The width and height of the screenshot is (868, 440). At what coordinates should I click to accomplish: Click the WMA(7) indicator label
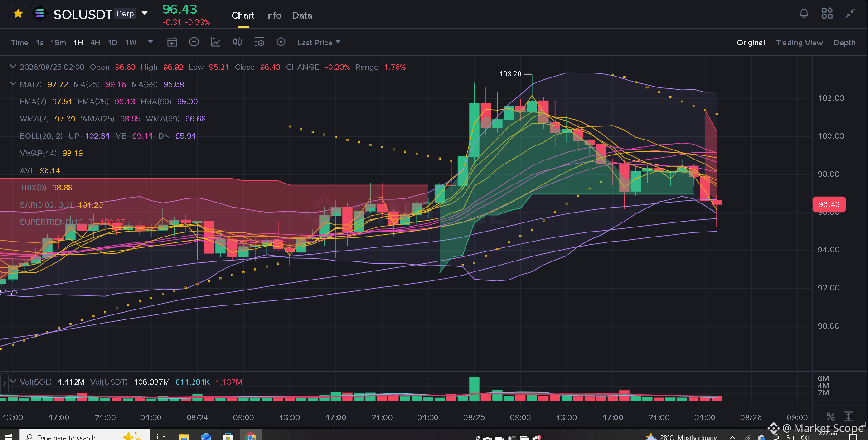pos(34,119)
